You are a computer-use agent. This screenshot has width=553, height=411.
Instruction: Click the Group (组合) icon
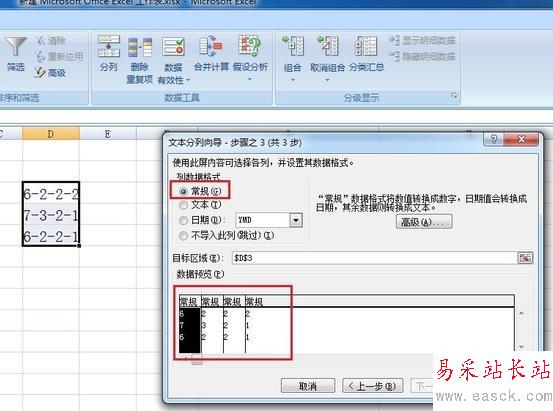click(x=292, y=46)
